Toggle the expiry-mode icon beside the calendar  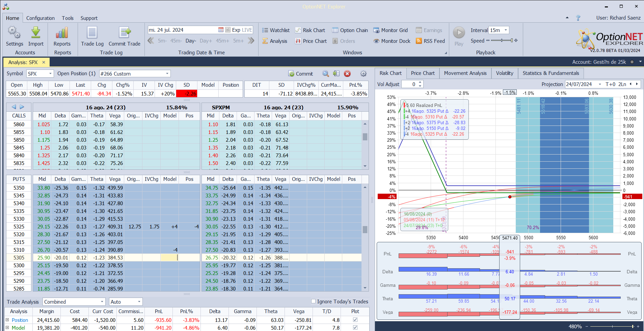[x=228, y=30]
